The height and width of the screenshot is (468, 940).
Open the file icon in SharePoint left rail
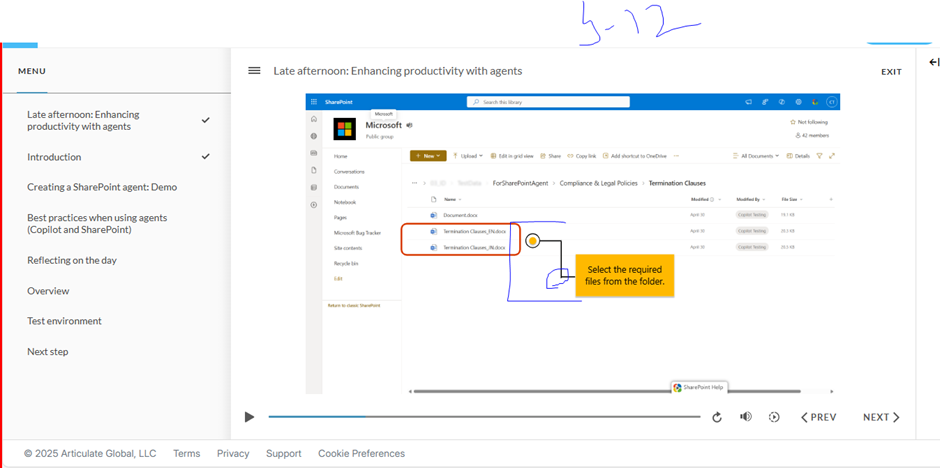[314, 170]
